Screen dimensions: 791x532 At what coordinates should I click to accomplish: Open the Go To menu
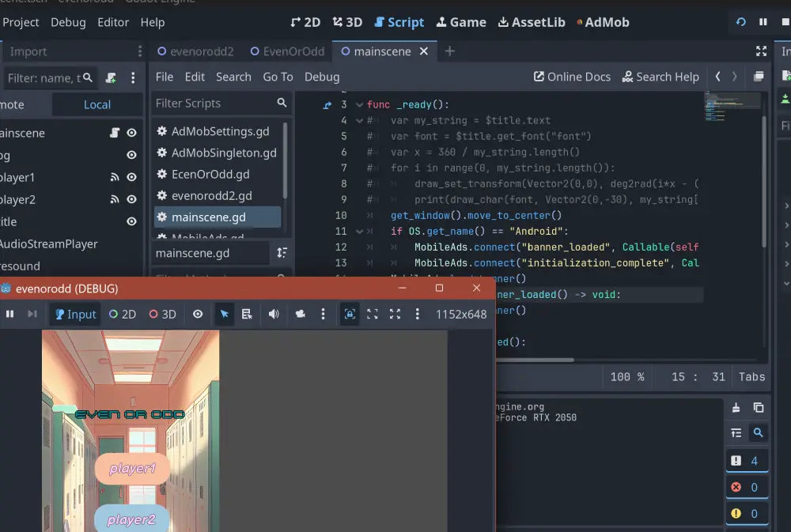[278, 77]
